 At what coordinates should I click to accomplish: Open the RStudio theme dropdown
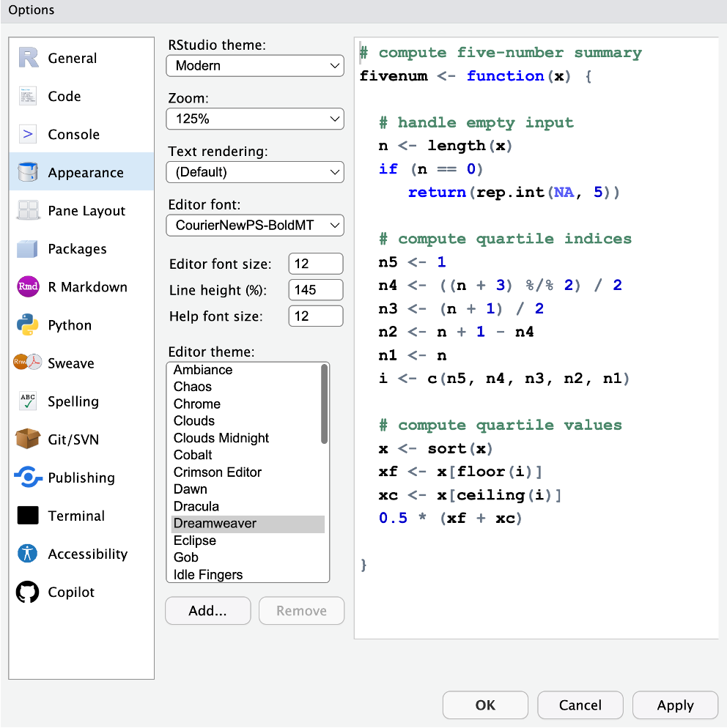pos(255,66)
